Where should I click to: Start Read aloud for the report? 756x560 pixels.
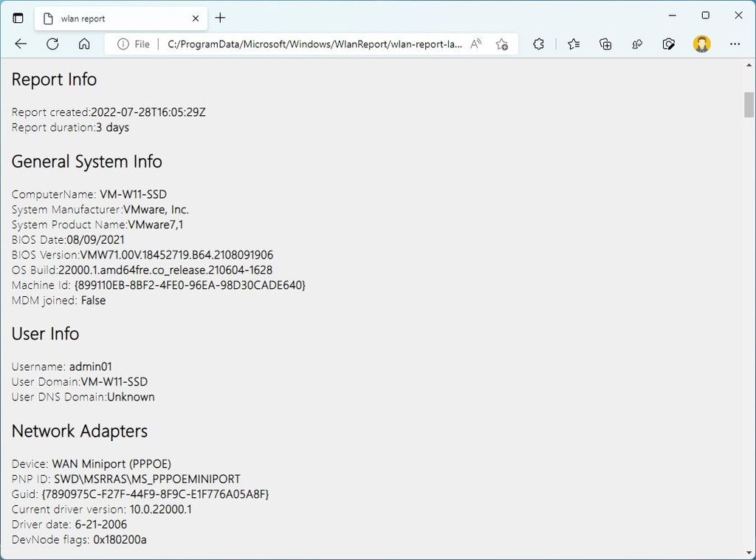pos(476,44)
